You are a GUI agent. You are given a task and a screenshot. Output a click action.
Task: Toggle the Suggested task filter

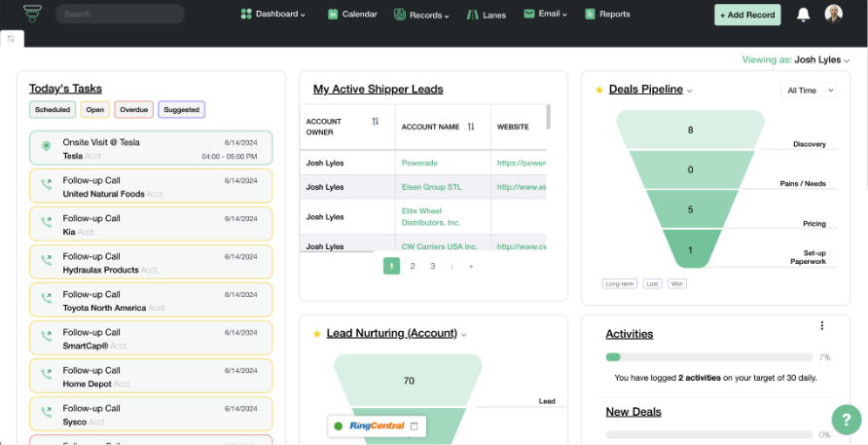(182, 110)
